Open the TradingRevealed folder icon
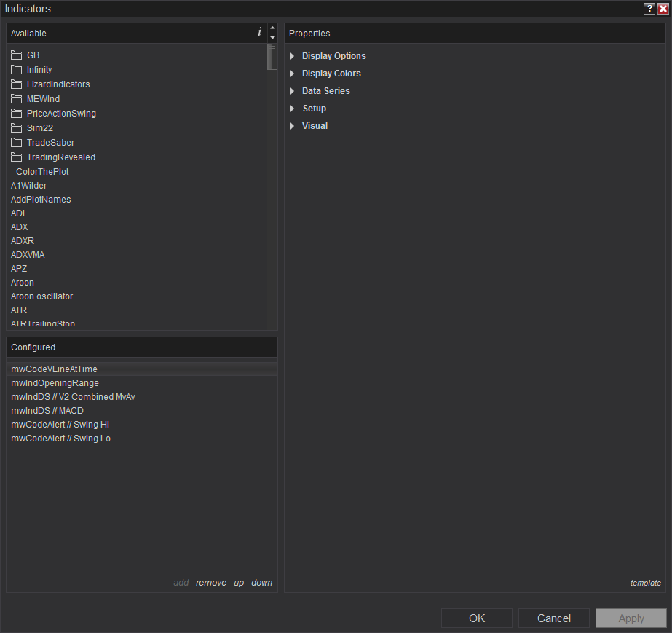 tap(16, 157)
